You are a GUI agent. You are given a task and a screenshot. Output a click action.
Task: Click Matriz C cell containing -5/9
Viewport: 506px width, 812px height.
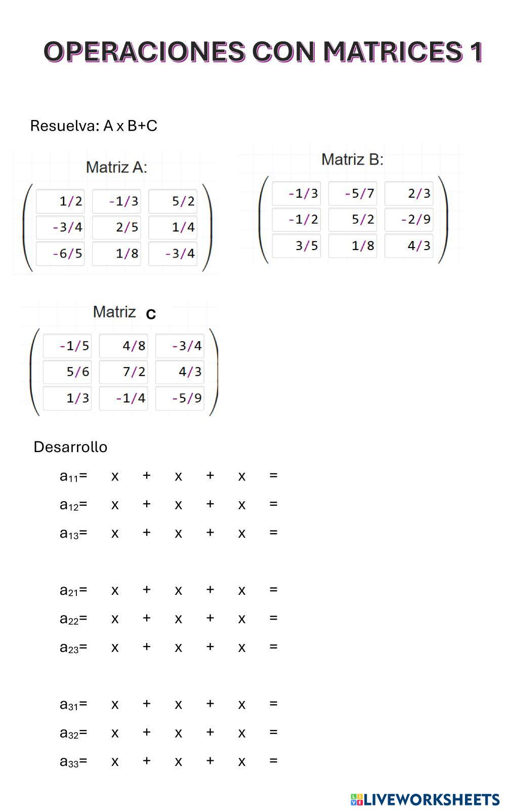tap(180, 398)
